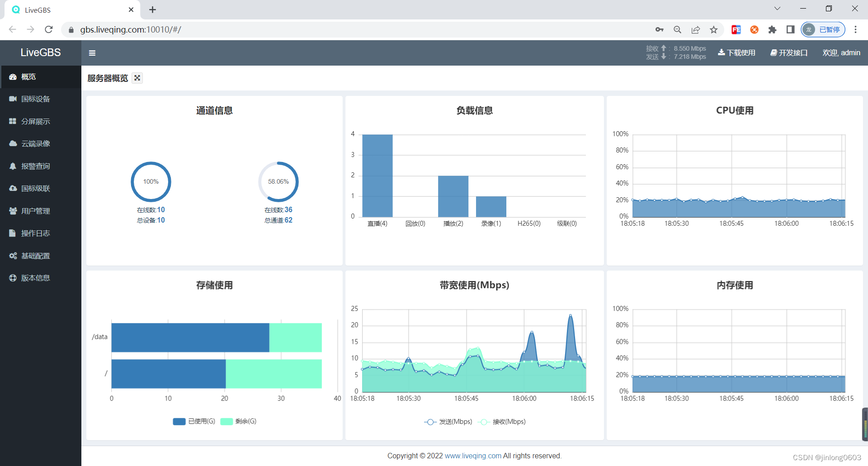This screenshot has width=868, height=466.
Task: Toggle 剩余(G) series in storage legend
Action: point(238,421)
